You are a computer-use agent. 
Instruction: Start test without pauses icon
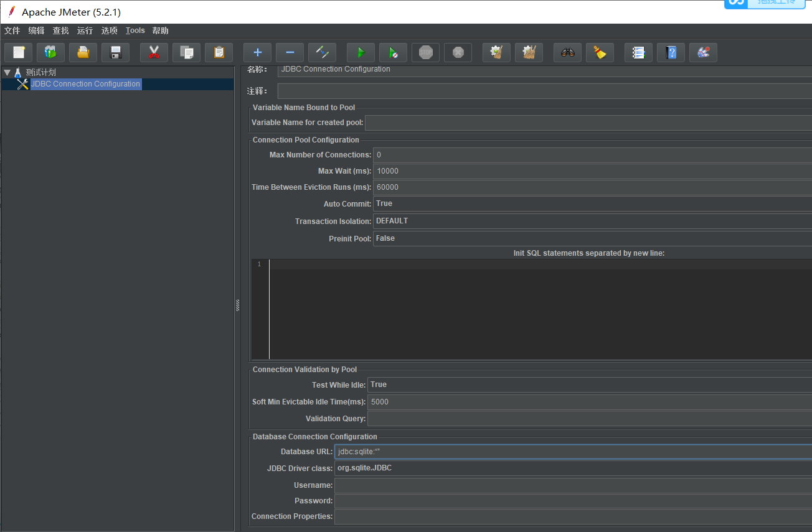click(393, 53)
